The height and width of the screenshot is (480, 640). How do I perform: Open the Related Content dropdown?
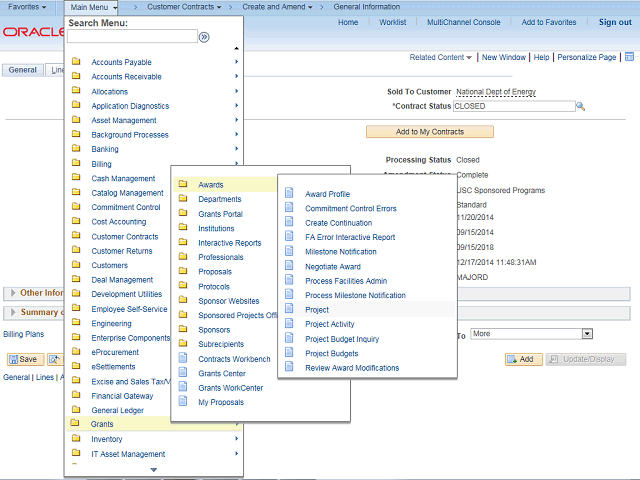(x=440, y=58)
